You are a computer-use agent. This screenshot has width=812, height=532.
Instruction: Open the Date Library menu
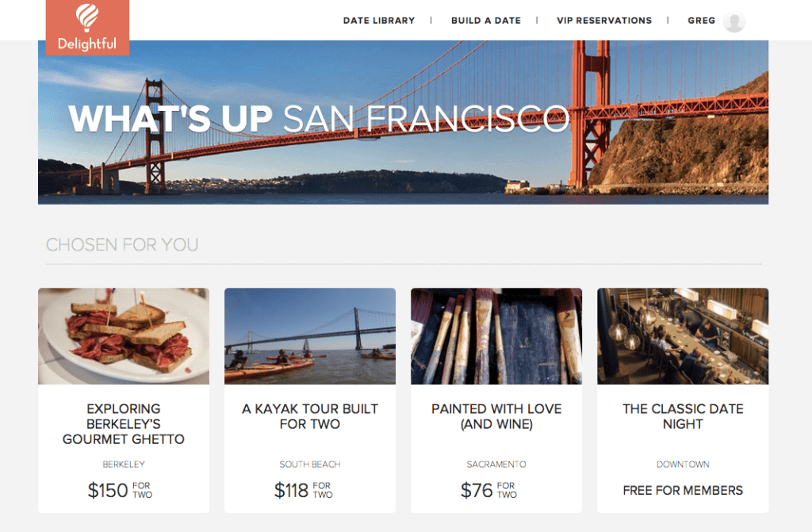tap(378, 21)
